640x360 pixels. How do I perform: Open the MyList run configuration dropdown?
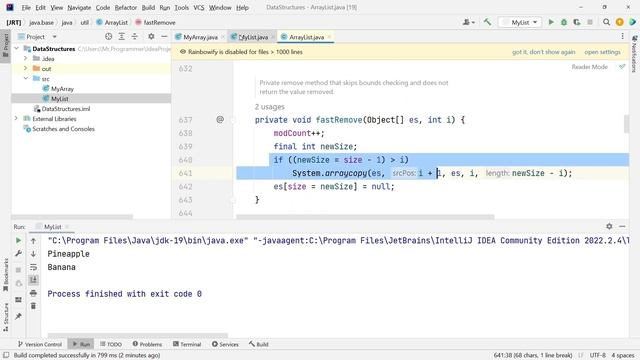[x=520, y=22]
